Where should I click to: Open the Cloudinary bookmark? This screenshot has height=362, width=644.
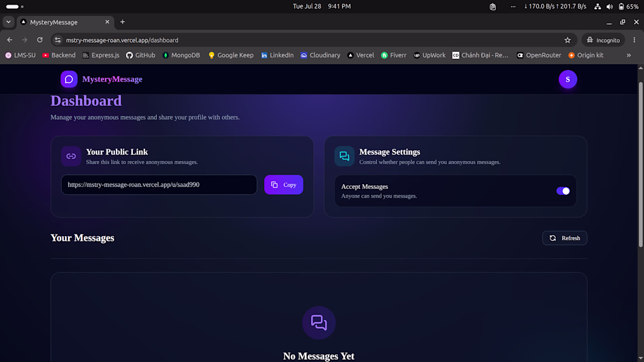pyautogui.click(x=320, y=55)
